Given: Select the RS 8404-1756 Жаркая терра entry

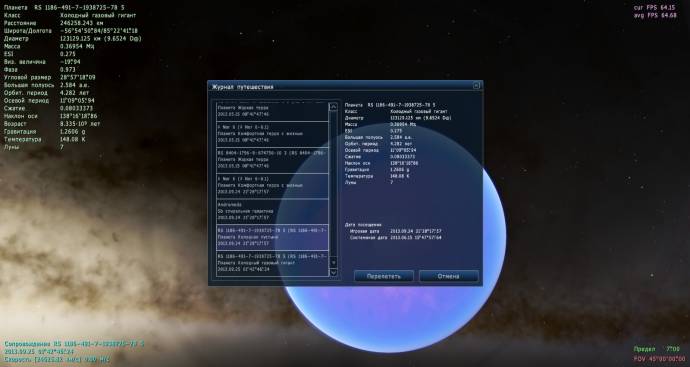Looking at the screenshot, I should 272,160.
